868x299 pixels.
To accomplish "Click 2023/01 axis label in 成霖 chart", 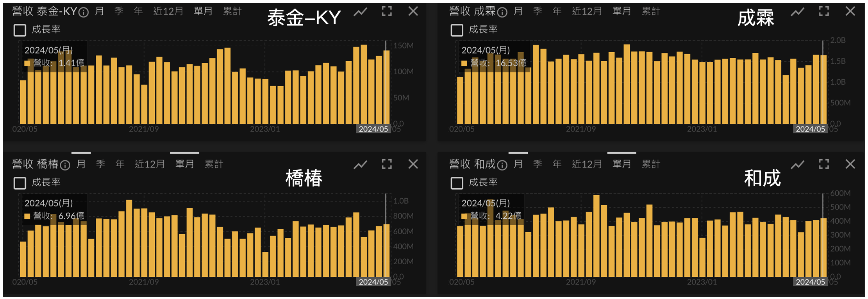I will point(702,129).
